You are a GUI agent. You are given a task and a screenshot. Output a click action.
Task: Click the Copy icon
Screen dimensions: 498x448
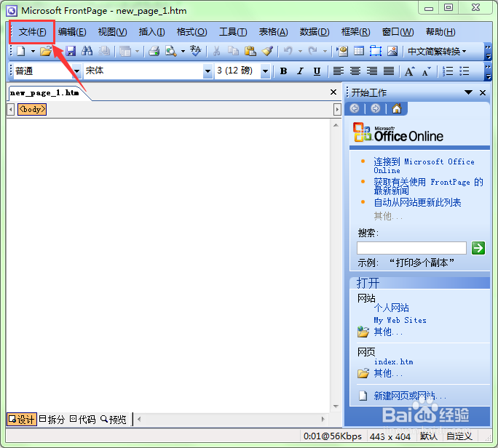tap(234, 51)
